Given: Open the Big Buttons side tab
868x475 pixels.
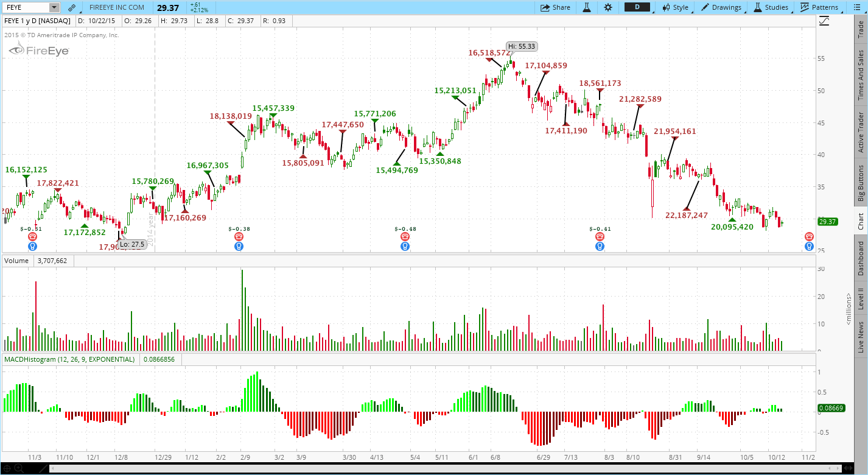Looking at the screenshot, I should tap(861, 183).
